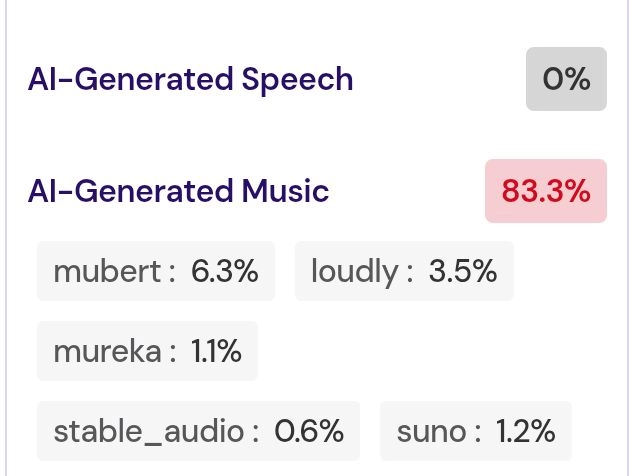Screen dimensions: 630x476
Task: Select the stable_audio generator name
Action: click(149, 432)
